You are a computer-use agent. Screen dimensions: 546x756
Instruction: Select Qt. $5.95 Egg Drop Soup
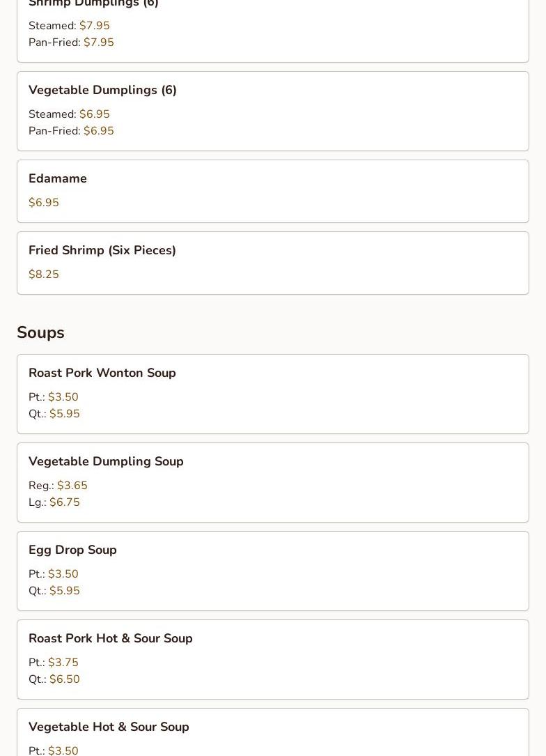tap(64, 591)
